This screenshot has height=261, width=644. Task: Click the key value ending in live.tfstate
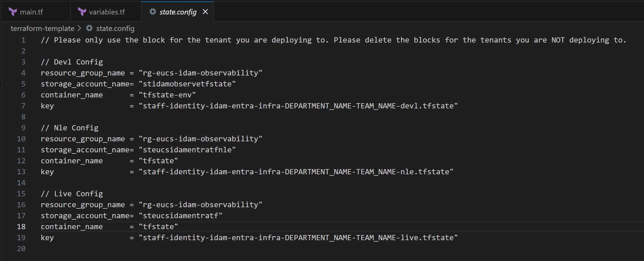pyautogui.click(x=298, y=238)
